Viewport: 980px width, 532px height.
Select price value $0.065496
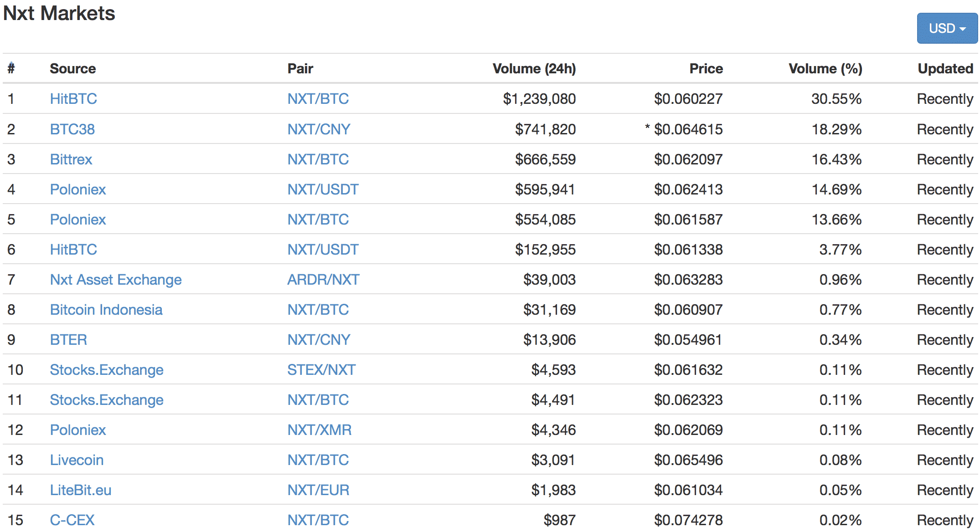[688, 460]
